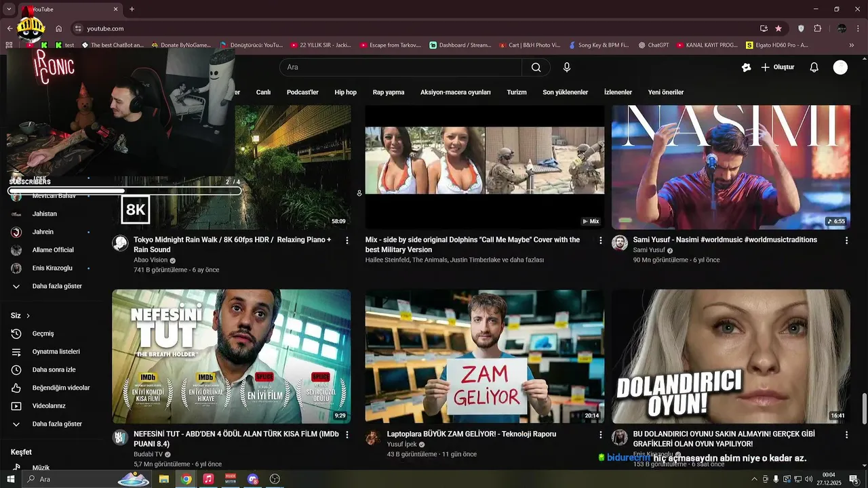This screenshot has width=868, height=488.
Task: Select the Aksiyon-macera oyunları chip
Action: point(456,92)
